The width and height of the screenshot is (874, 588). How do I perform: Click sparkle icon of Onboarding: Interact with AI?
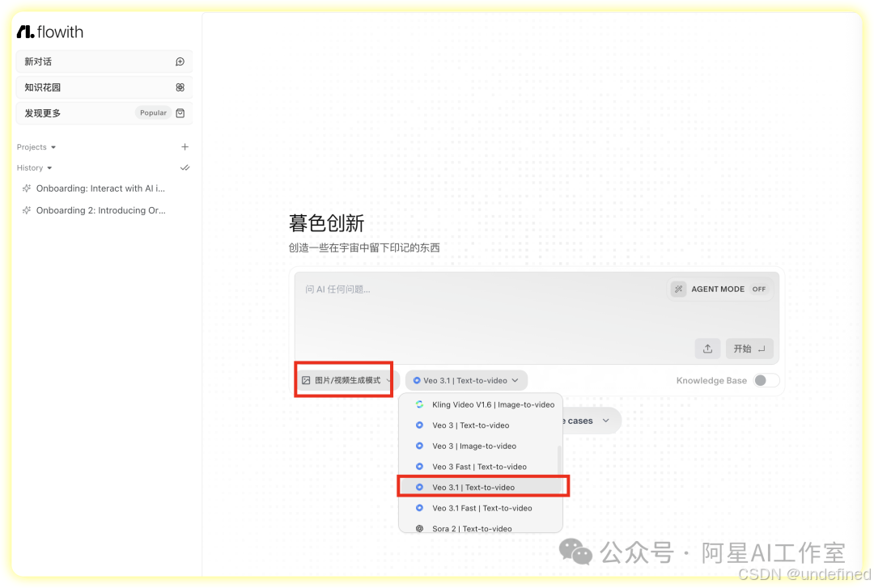pos(26,188)
